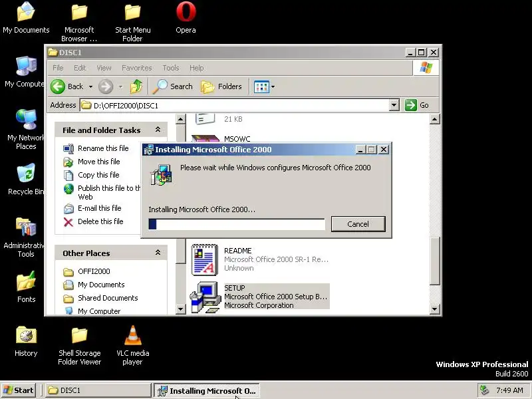The height and width of the screenshot is (399, 532).
Task: Click the Go button beside the address
Action: coord(418,105)
